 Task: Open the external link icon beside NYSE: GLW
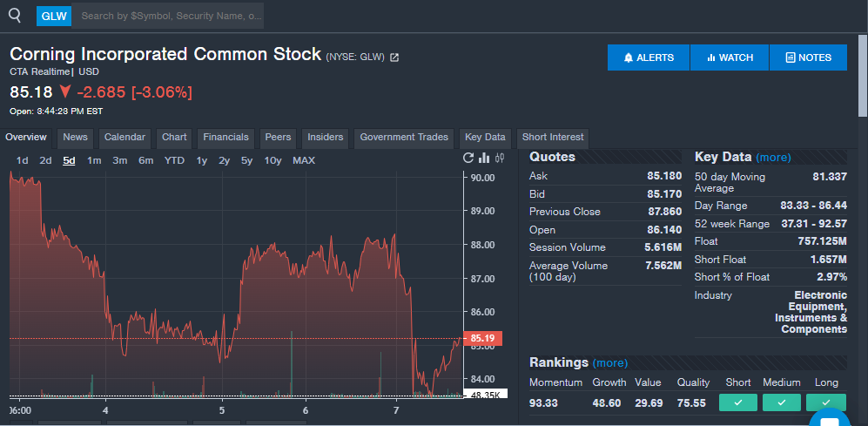pos(394,57)
